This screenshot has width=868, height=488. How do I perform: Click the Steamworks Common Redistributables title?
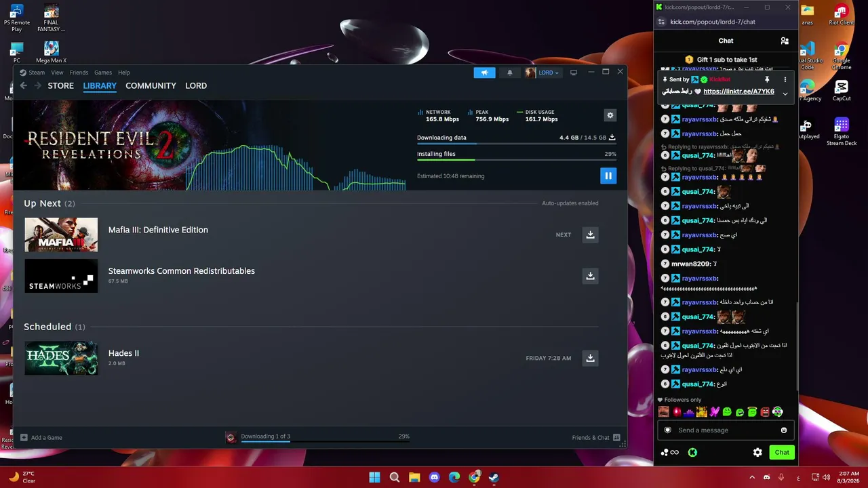[182, 271]
